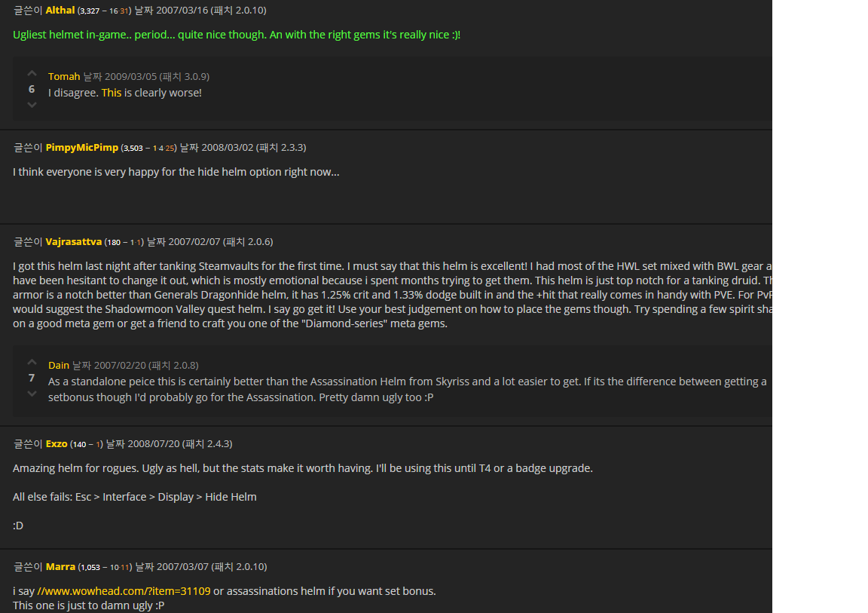Viewport: 868px width, 613px height.
Task: Open Tomah's user profile link
Action: pos(64,76)
